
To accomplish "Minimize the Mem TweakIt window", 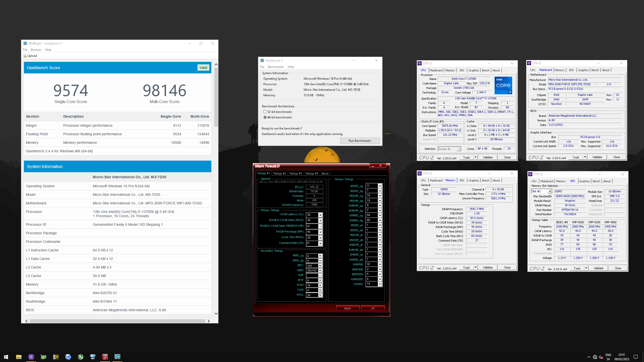I will 373,165.
